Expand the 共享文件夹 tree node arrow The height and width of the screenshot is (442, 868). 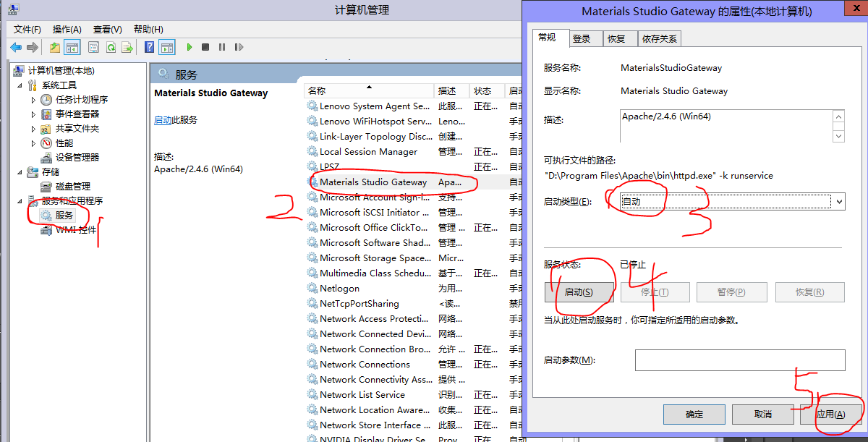[x=33, y=128]
